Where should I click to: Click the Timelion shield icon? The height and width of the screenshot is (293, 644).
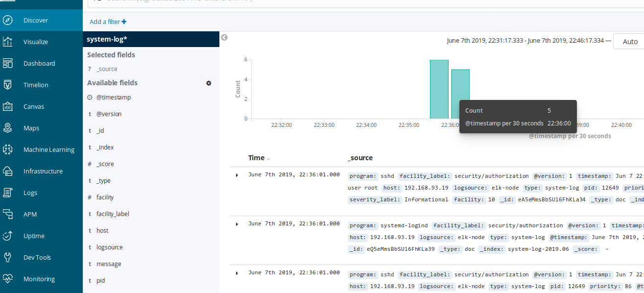click(x=7, y=85)
